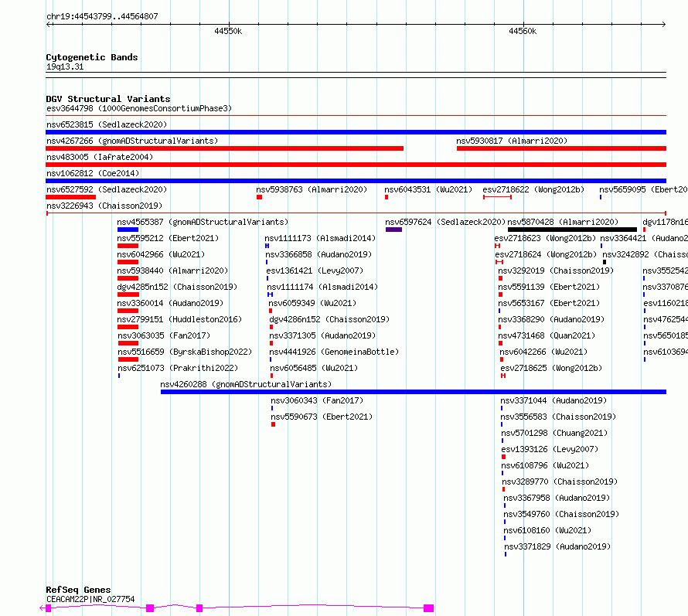Select the nsv6523815 Sedlazeck2020 blue bar
The image size is (688, 616).
(x=356, y=132)
